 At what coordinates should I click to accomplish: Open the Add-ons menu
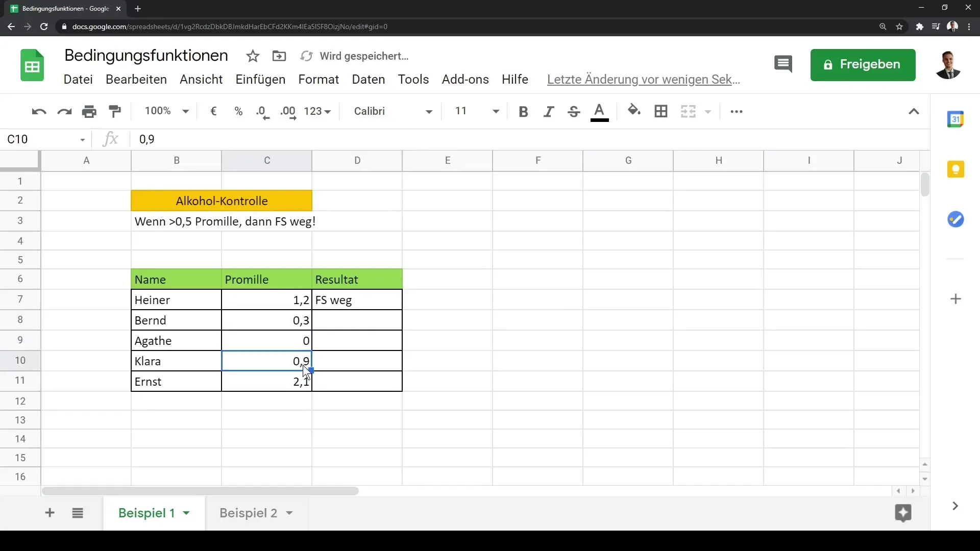point(465,80)
